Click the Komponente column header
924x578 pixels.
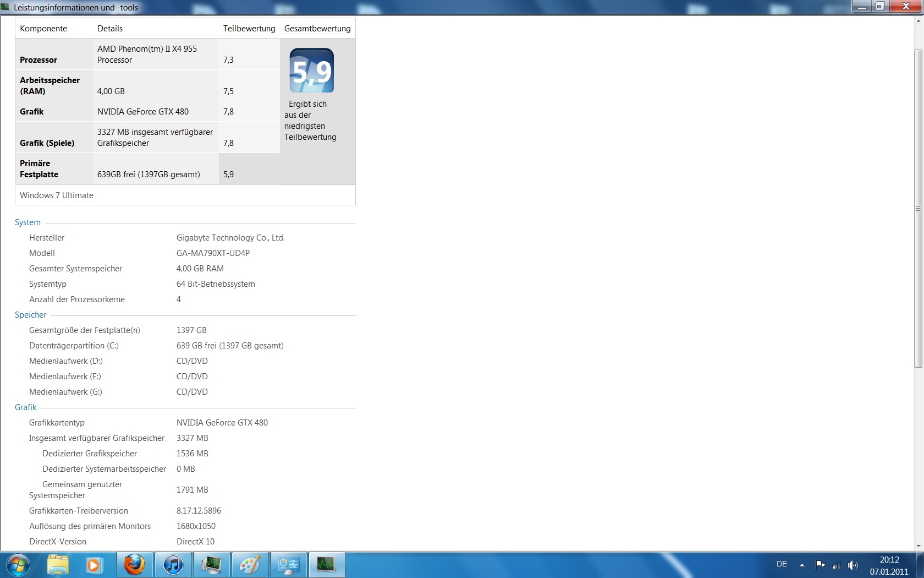pyautogui.click(x=43, y=29)
